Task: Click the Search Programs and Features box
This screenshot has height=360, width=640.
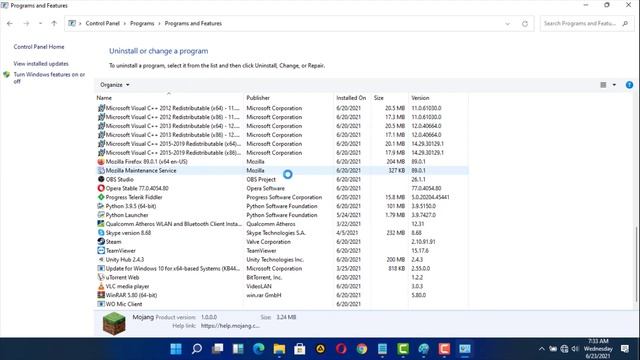Action: coord(586,24)
